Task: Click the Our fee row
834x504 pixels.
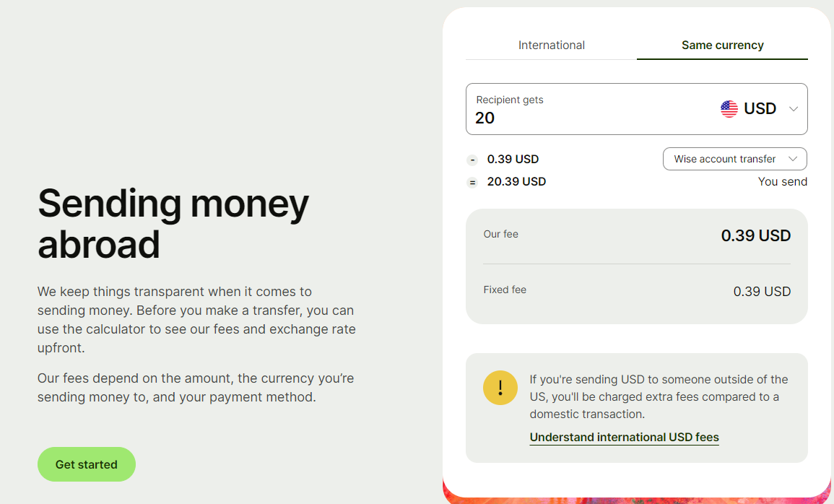Action: coord(637,235)
